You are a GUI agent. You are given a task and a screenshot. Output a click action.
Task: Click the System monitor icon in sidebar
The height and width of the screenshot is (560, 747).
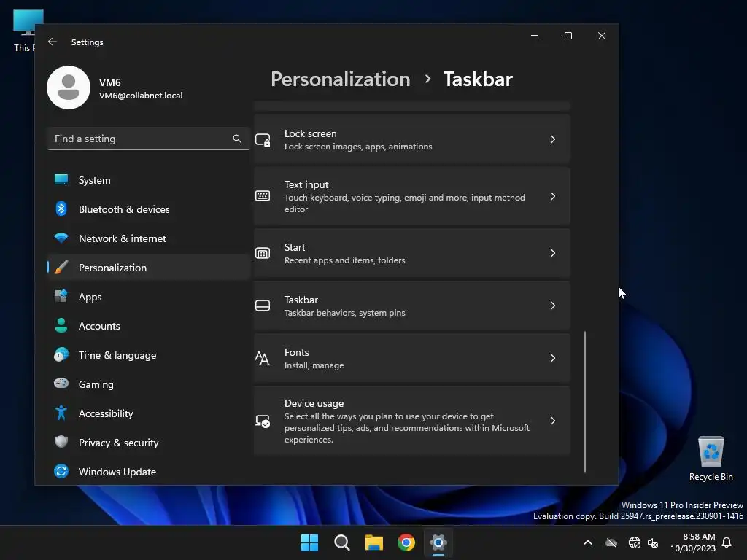pyautogui.click(x=61, y=179)
